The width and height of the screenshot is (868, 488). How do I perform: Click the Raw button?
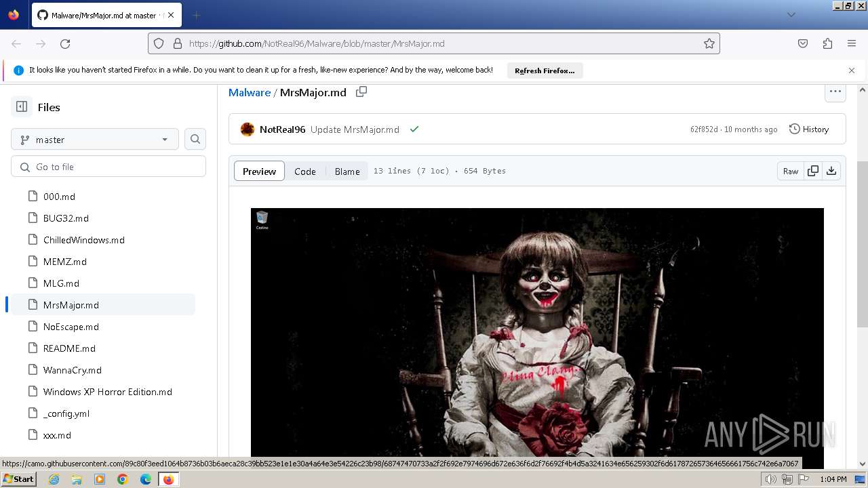(x=791, y=171)
